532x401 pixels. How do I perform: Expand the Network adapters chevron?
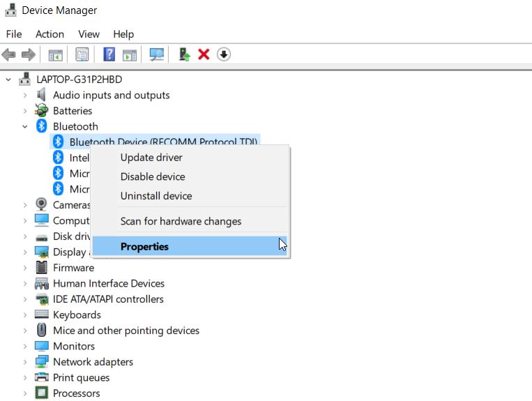(25, 362)
